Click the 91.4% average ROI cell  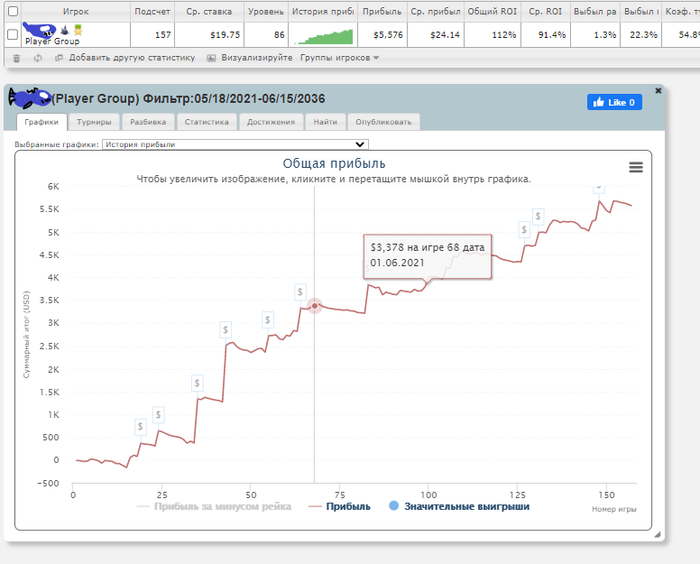[545, 35]
